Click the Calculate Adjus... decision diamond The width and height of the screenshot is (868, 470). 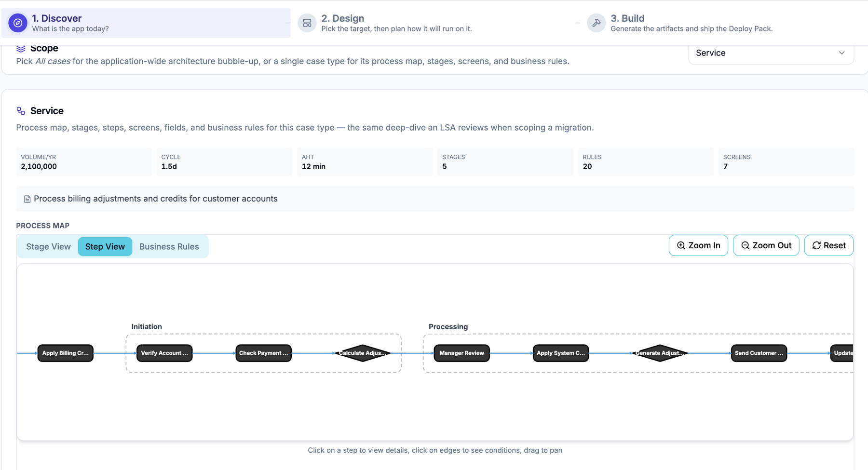[x=363, y=353]
